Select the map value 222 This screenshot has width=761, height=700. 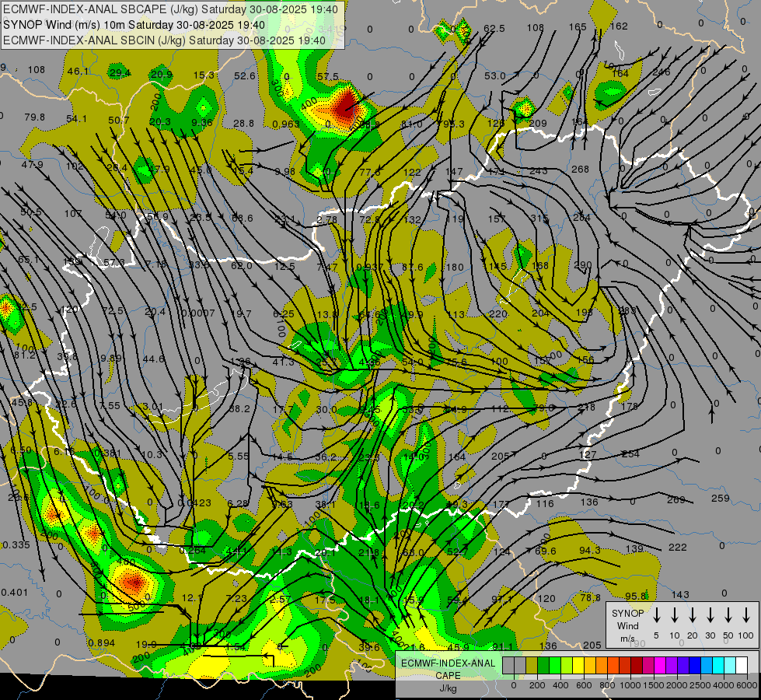[678, 548]
